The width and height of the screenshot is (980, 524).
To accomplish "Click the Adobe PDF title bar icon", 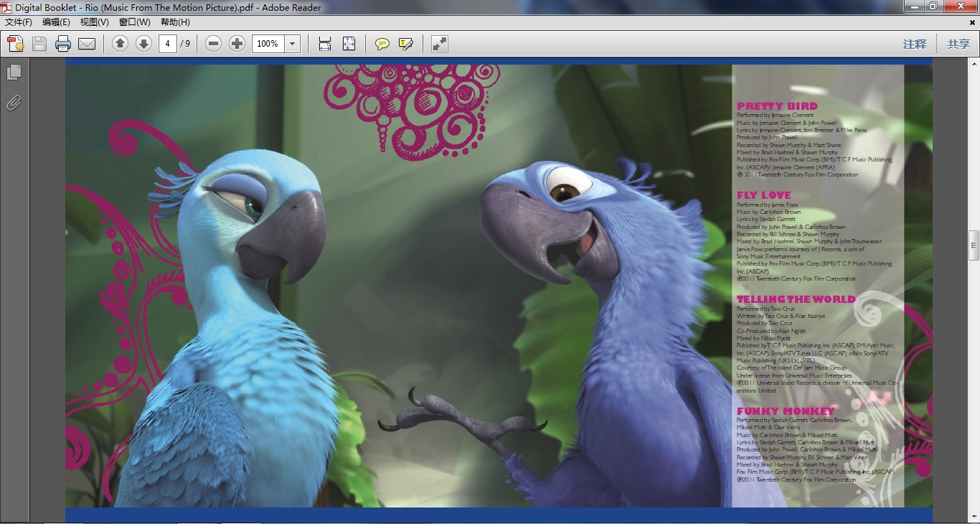I will tap(7, 7).
